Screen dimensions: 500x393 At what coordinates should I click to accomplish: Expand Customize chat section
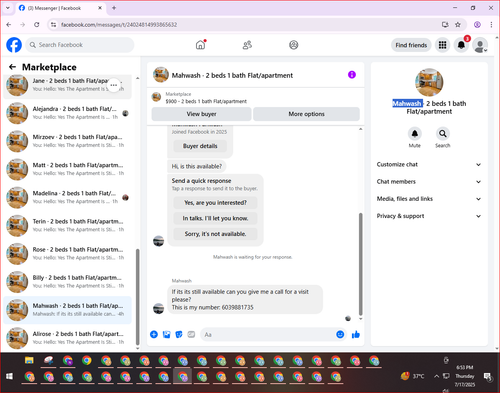[429, 164]
